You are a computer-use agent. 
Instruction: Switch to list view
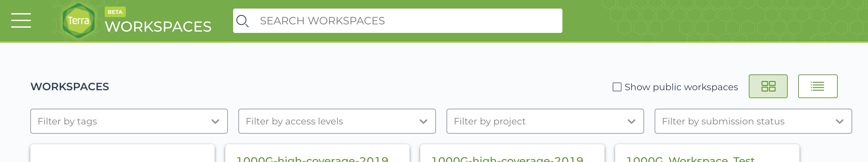click(818, 86)
